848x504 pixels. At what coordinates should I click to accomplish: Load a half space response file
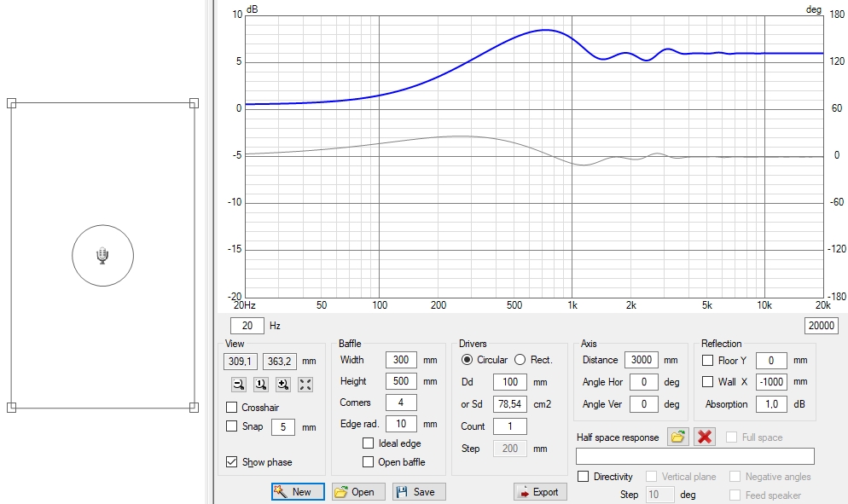677,437
